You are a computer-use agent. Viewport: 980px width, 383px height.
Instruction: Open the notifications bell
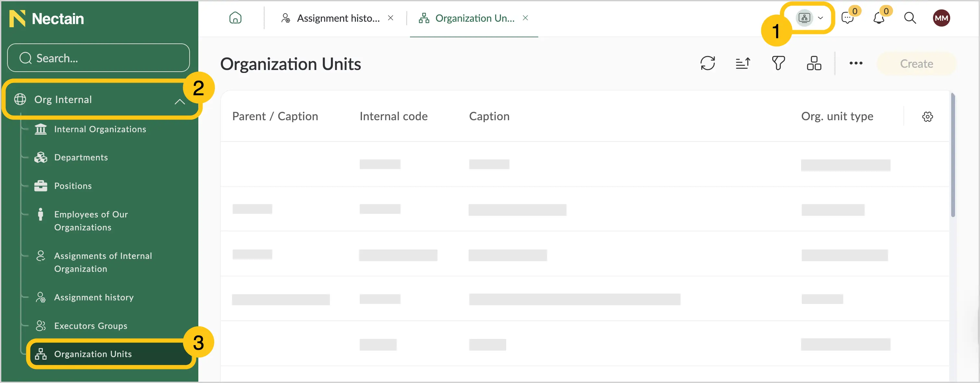[879, 18]
